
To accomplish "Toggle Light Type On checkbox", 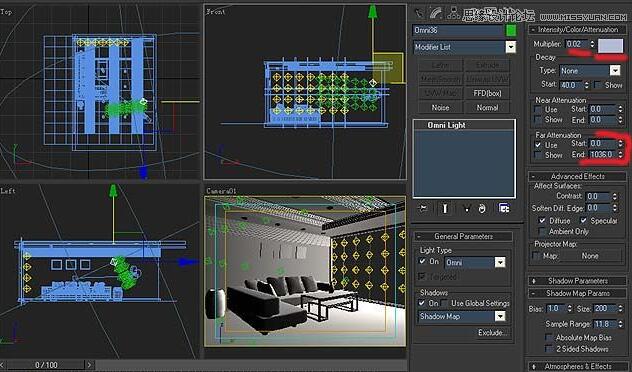I will (422, 261).
